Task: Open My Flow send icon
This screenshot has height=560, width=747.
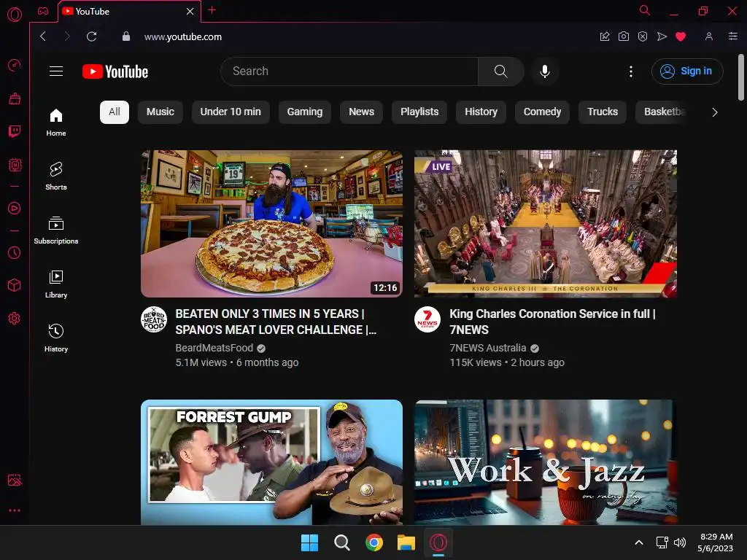Action: coord(662,36)
